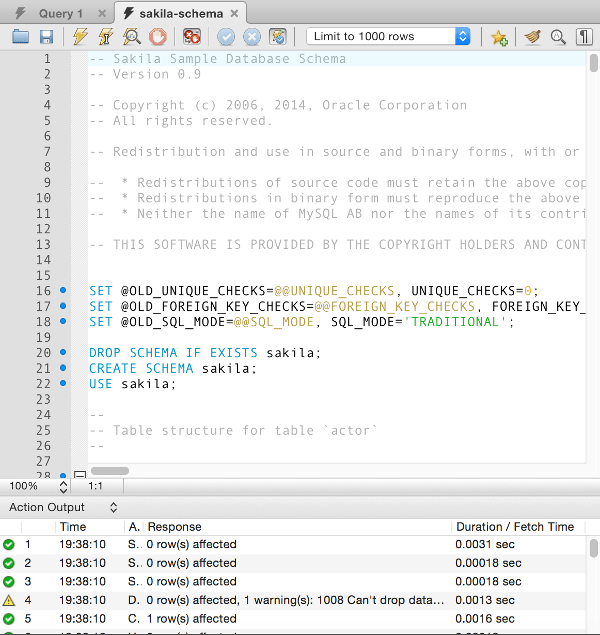Screen dimensions: 600x635
Task: Beautify the query with the broom icon
Action: 533,37
